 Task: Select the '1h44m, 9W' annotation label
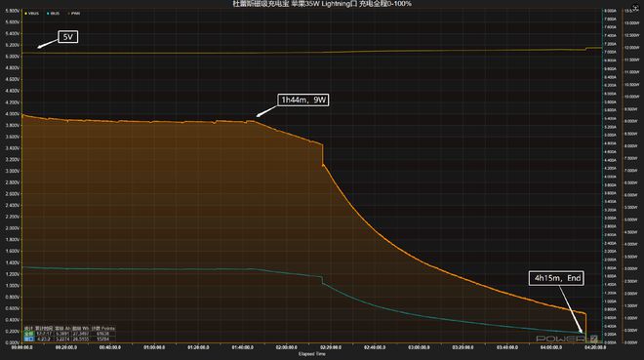coord(303,100)
